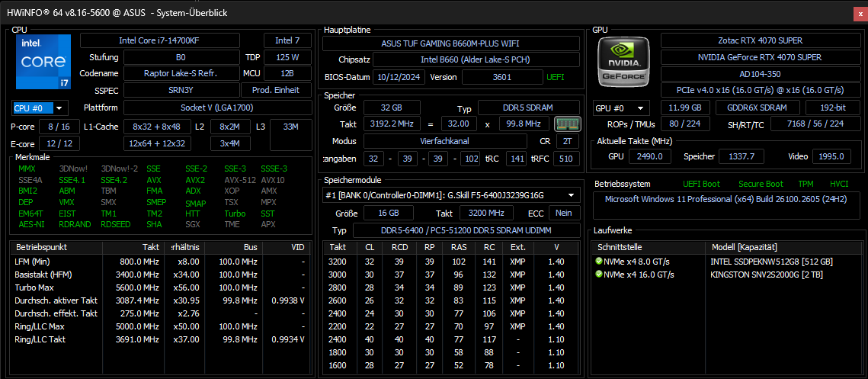The image size is (868, 379).
Task: Click the AVX-512 feature label
Action: pos(239,179)
